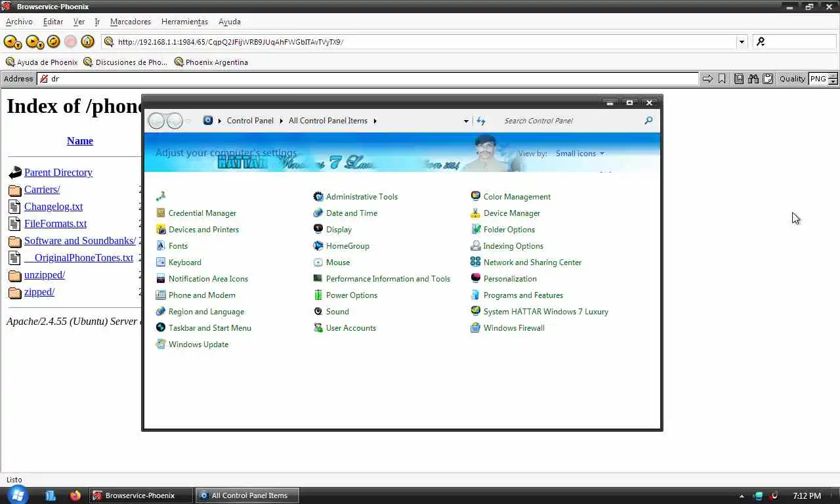Image resolution: width=840 pixels, height=504 pixels.
Task: Expand the arrow after Control Panel breadcrumb
Action: click(x=281, y=121)
